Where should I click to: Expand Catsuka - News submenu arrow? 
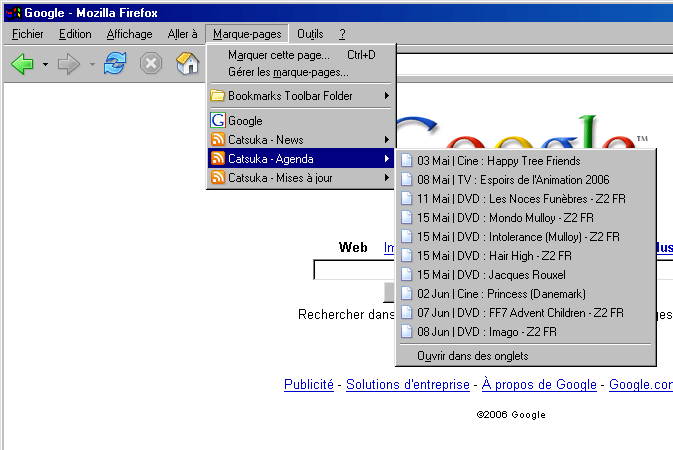(387, 140)
